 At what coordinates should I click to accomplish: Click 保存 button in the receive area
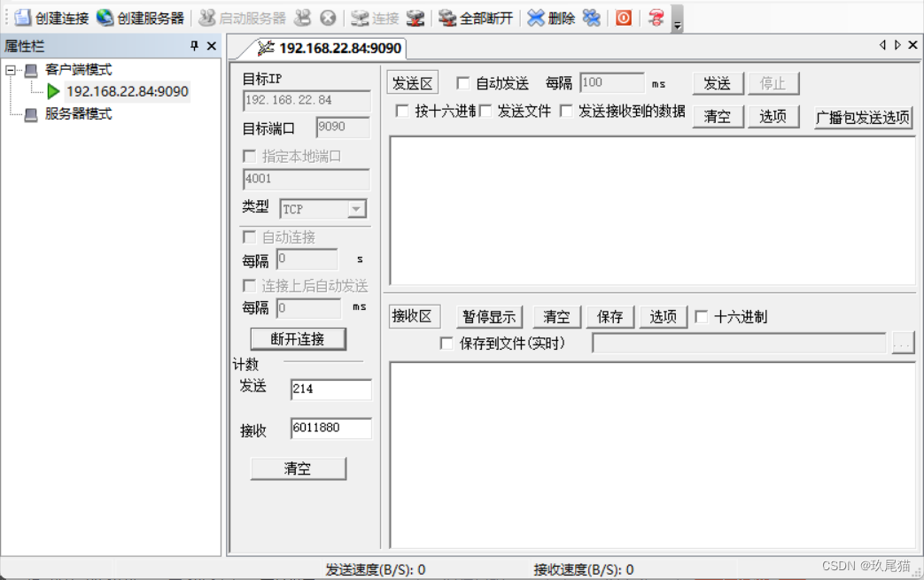pyautogui.click(x=610, y=317)
